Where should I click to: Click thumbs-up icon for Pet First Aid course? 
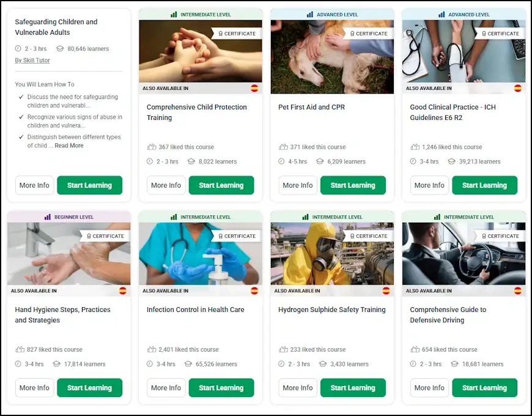click(x=283, y=147)
